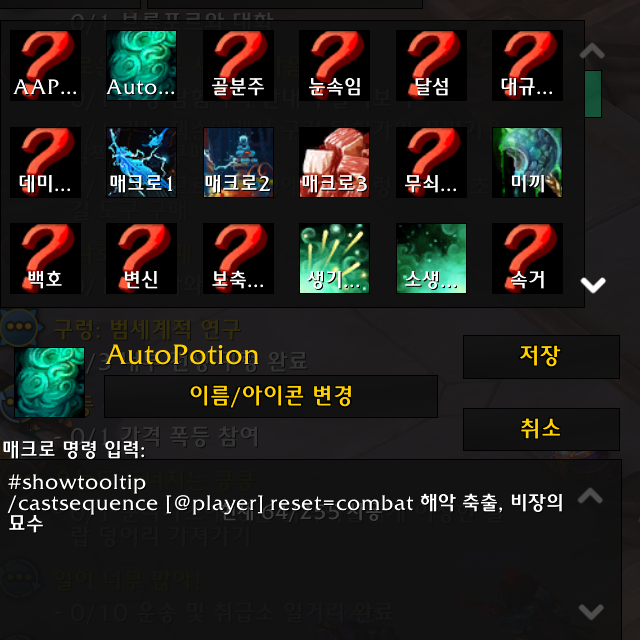The height and width of the screenshot is (640, 640).
Task: Select the 매크로3 meat macro icon
Action: [x=334, y=162]
